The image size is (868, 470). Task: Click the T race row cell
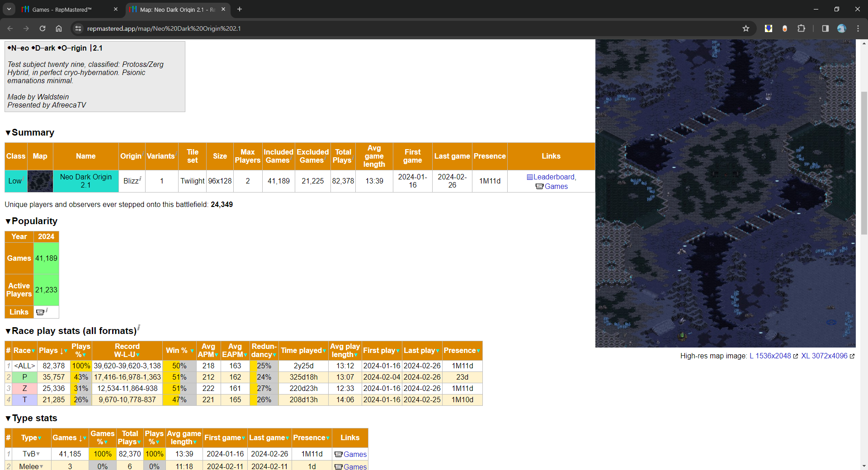point(24,399)
